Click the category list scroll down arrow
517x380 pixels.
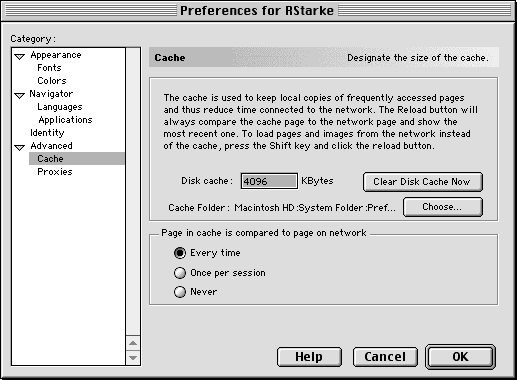tap(133, 358)
